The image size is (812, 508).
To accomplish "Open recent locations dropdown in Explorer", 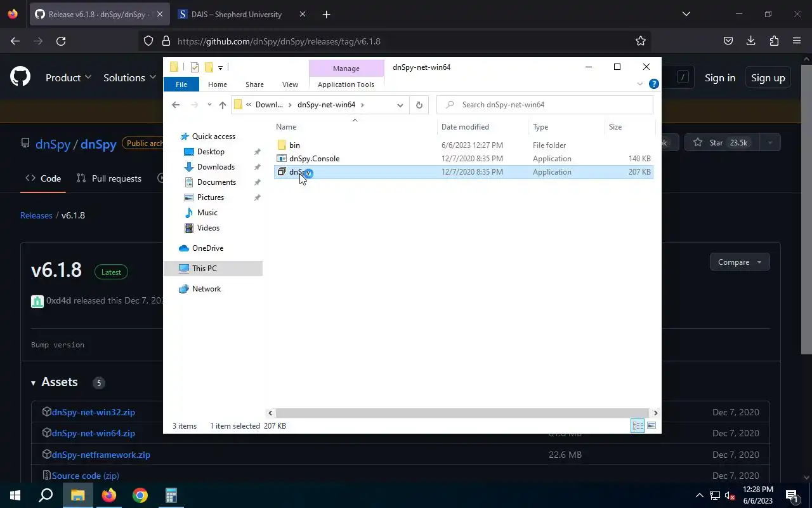I will (209, 105).
